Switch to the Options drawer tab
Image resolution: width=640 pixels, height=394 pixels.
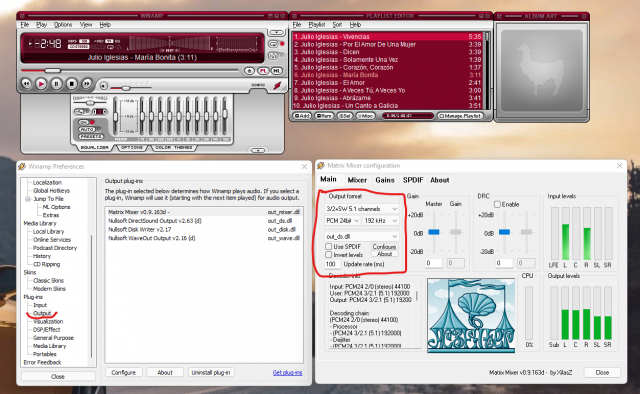coord(131,147)
